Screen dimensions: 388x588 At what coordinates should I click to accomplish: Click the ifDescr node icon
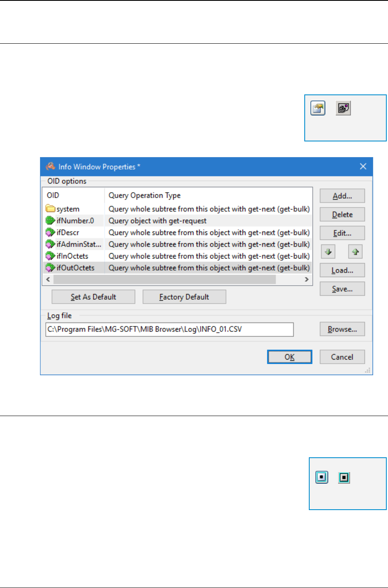click(50, 233)
